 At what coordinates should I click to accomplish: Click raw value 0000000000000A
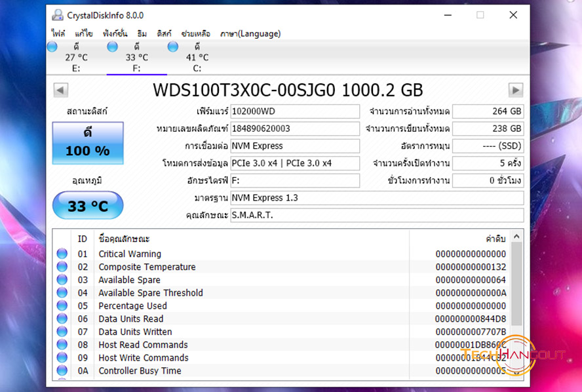click(471, 293)
